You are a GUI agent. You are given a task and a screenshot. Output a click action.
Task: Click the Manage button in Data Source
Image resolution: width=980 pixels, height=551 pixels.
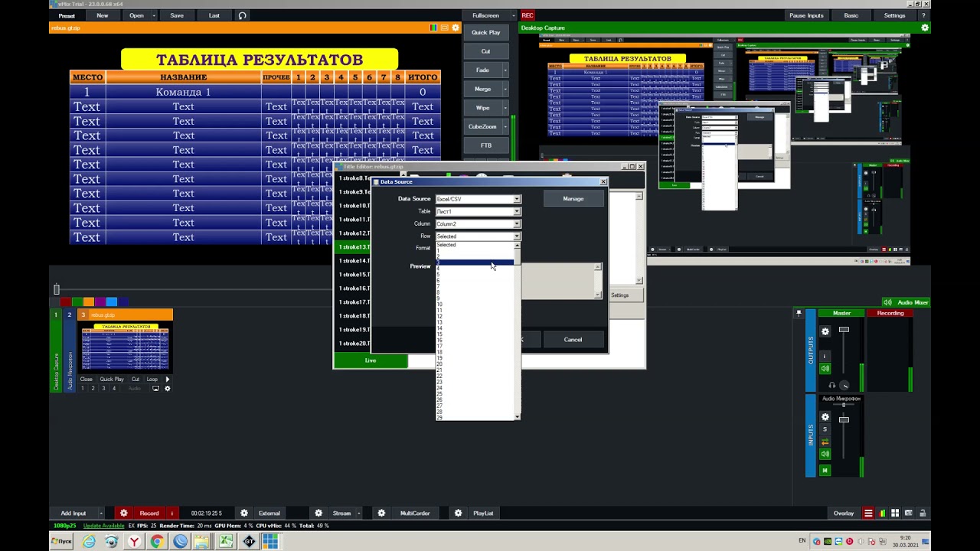[573, 199]
